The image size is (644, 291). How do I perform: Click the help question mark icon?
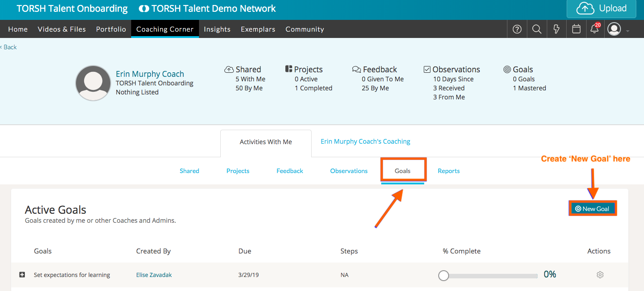pyautogui.click(x=517, y=29)
